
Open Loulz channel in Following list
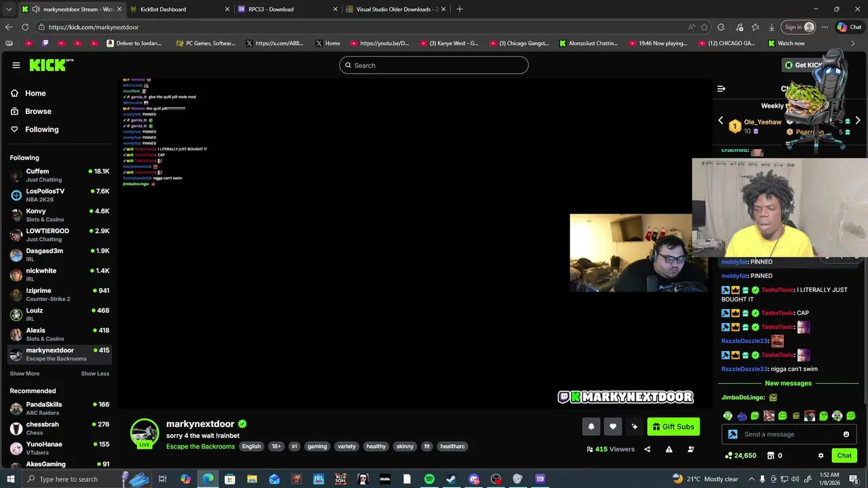click(60, 314)
